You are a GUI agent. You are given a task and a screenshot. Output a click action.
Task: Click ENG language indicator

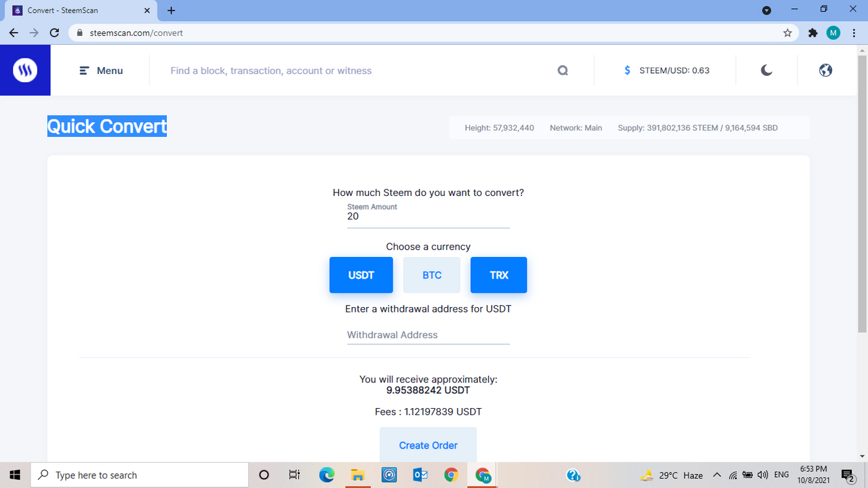click(x=781, y=475)
